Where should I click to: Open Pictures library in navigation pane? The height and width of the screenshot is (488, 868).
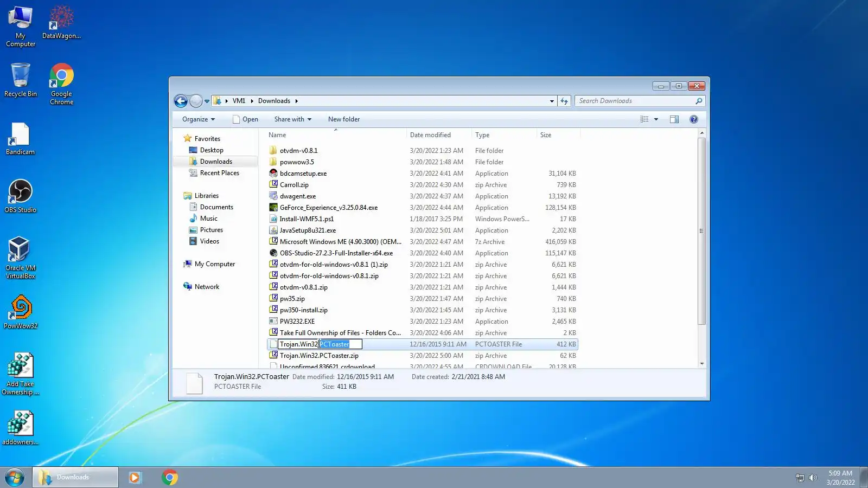click(x=206, y=230)
